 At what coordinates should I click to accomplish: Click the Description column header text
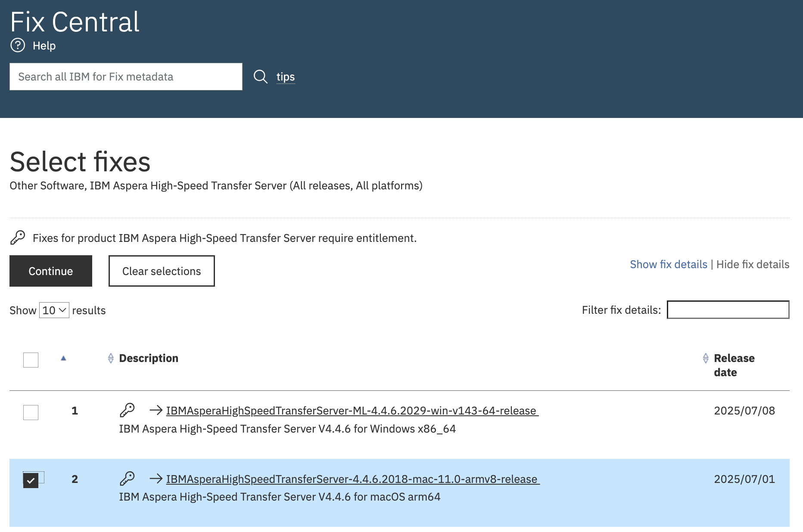pyautogui.click(x=149, y=358)
